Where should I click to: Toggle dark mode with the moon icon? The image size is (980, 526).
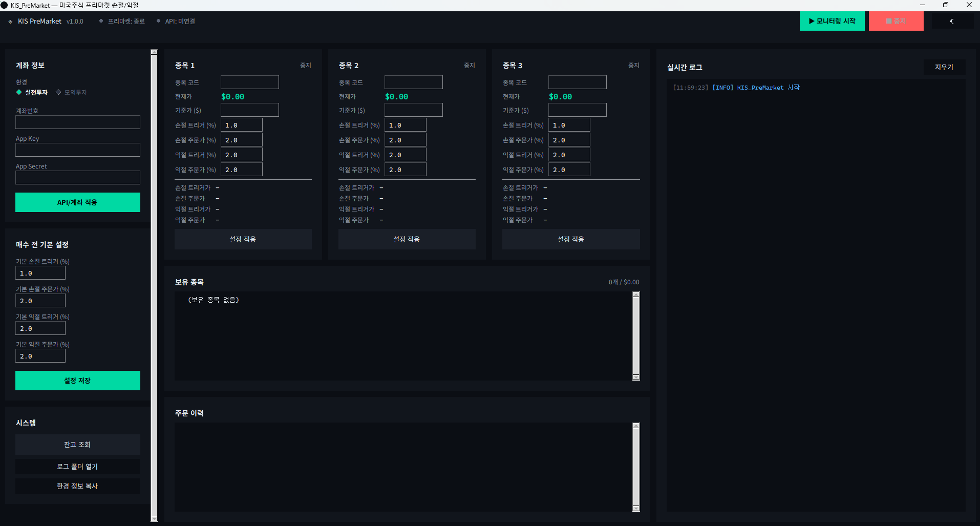[x=952, y=21]
